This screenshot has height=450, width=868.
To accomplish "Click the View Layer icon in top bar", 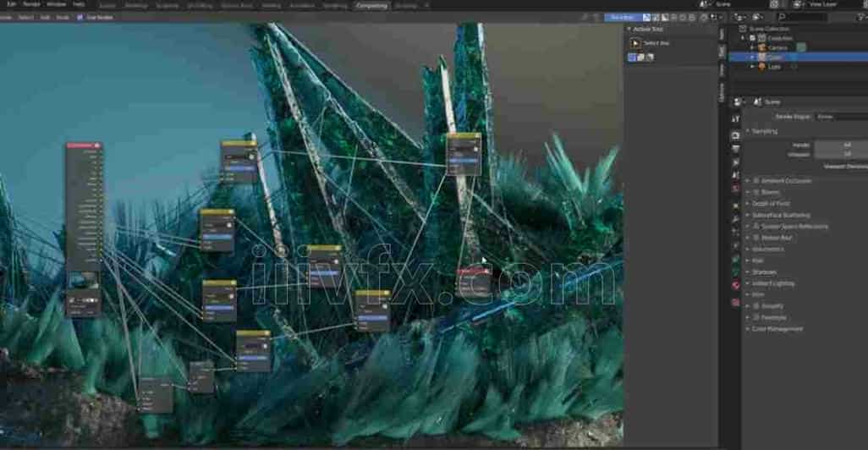I will click(x=798, y=4).
